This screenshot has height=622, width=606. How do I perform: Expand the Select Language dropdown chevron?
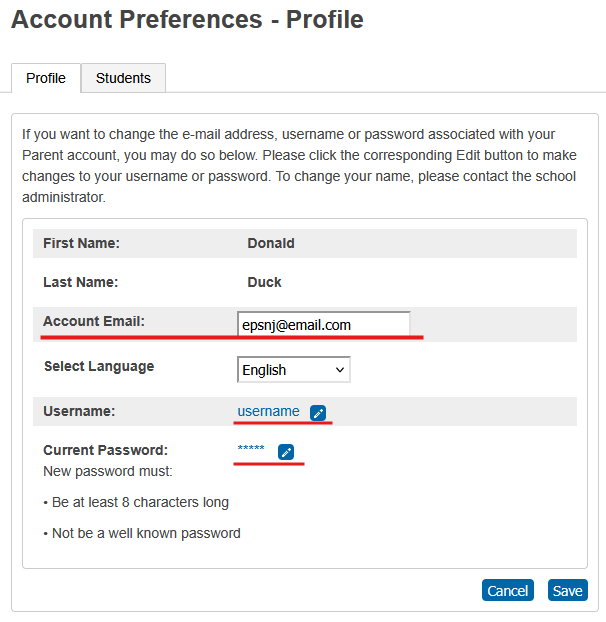coord(339,370)
